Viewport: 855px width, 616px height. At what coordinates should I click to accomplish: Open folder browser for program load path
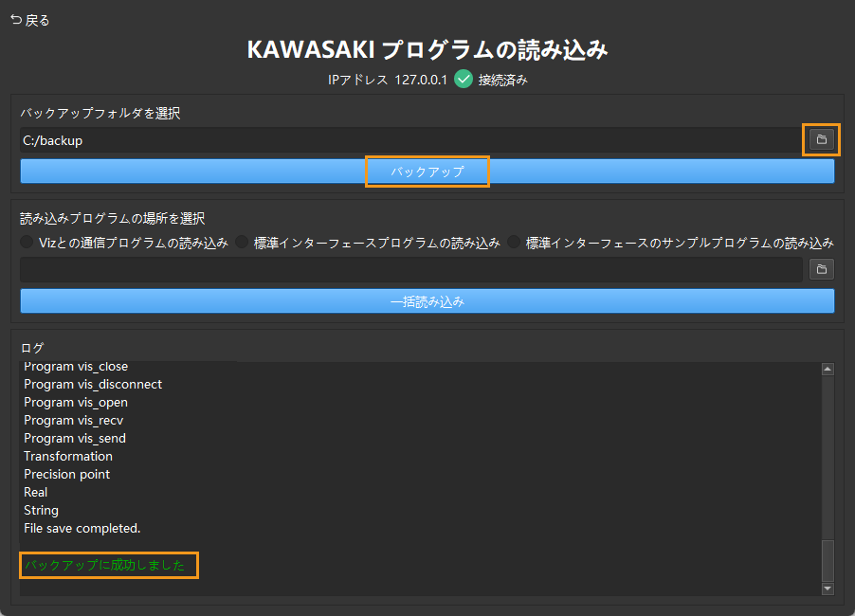coord(821,269)
